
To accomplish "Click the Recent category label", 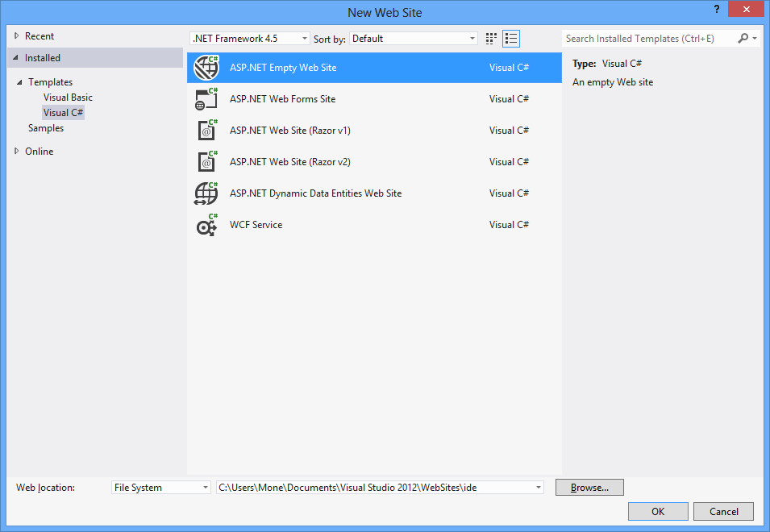I will click(x=40, y=35).
